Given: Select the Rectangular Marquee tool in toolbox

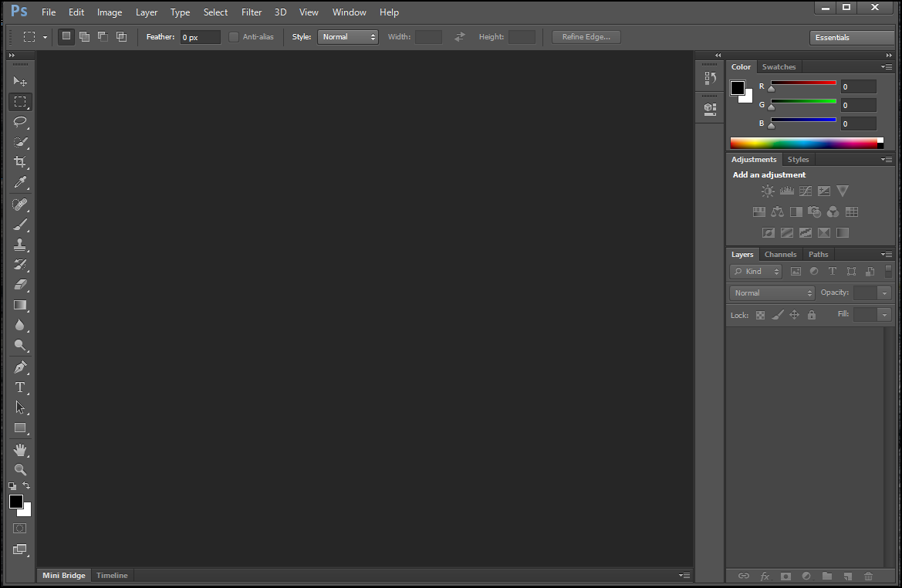Looking at the screenshot, I should pos(20,102).
